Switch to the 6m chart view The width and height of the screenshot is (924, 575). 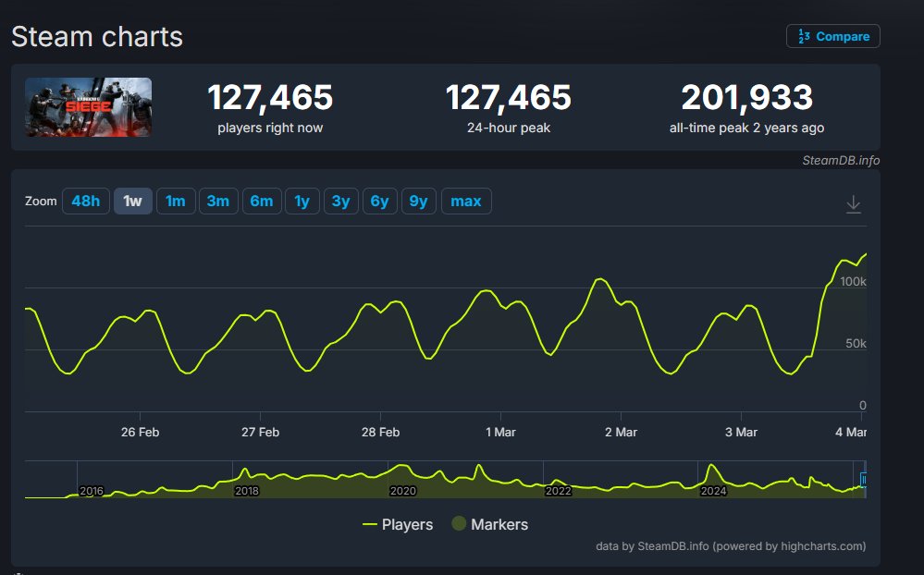click(x=262, y=201)
